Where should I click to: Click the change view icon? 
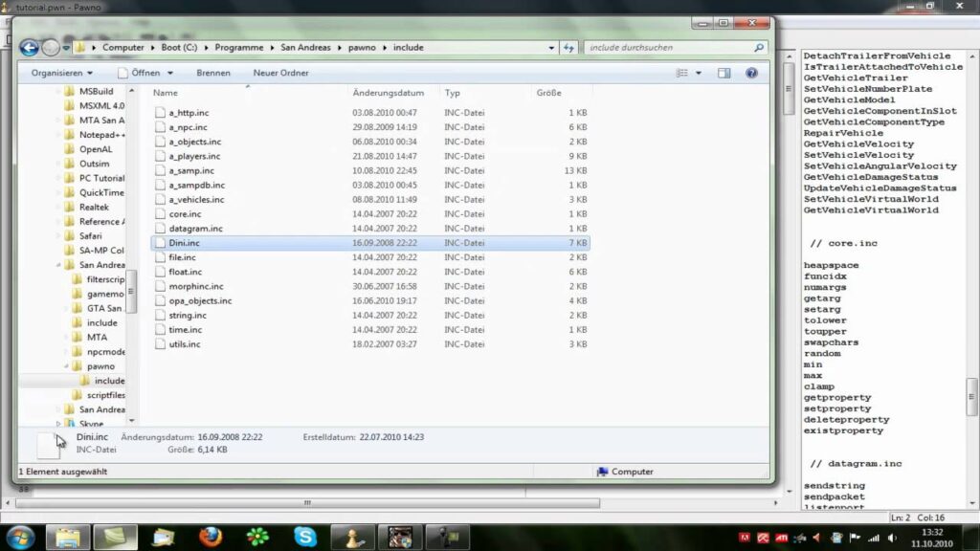point(681,73)
